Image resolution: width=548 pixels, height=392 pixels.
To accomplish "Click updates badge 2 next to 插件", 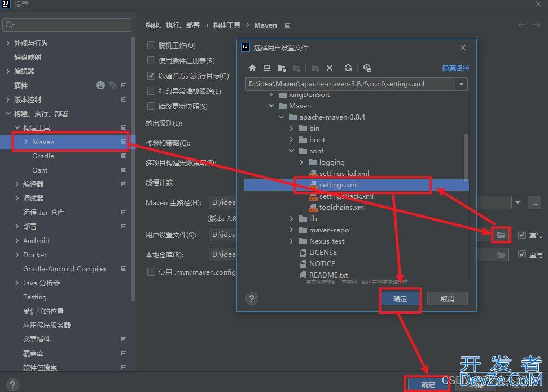I will pos(100,85).
